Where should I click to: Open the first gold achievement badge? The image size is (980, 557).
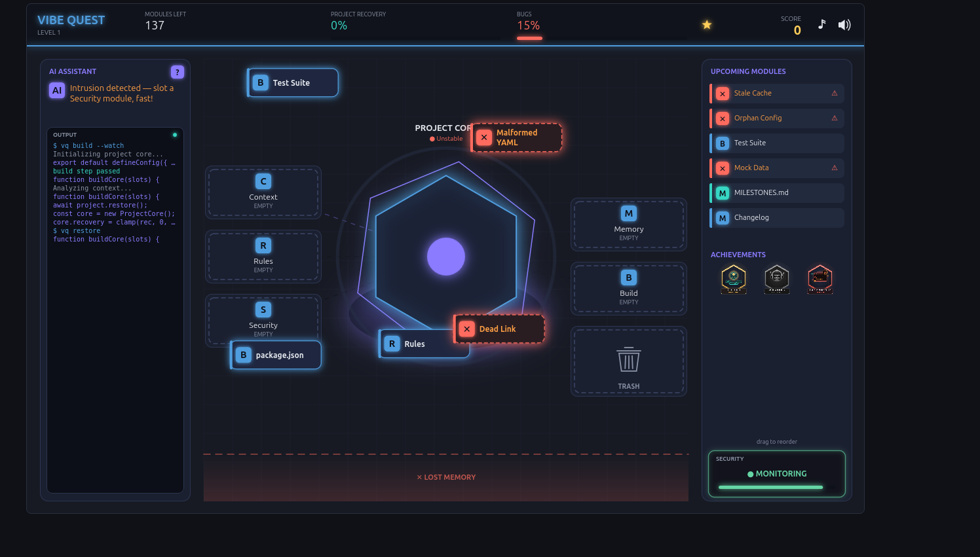click(734, 279)
